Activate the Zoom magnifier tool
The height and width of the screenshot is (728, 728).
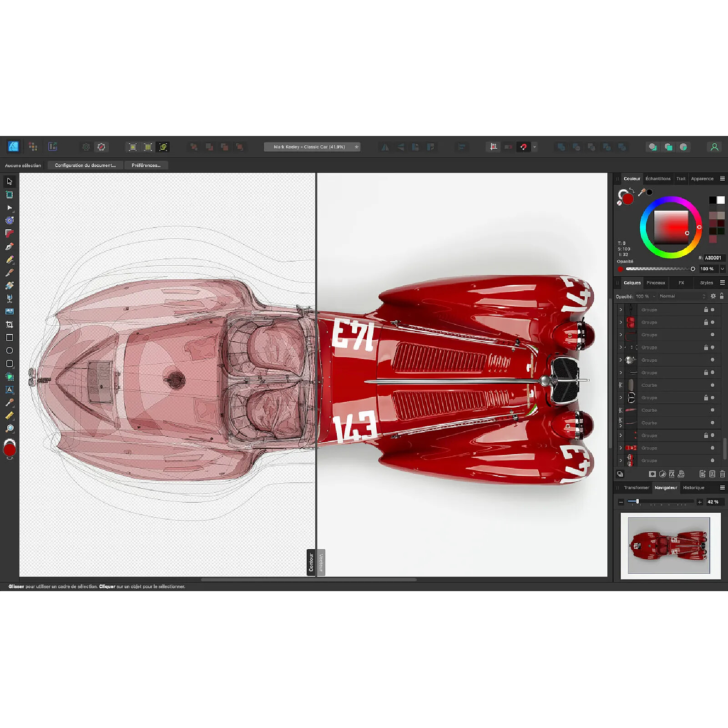pyautogui.click(x=10, y=429)
